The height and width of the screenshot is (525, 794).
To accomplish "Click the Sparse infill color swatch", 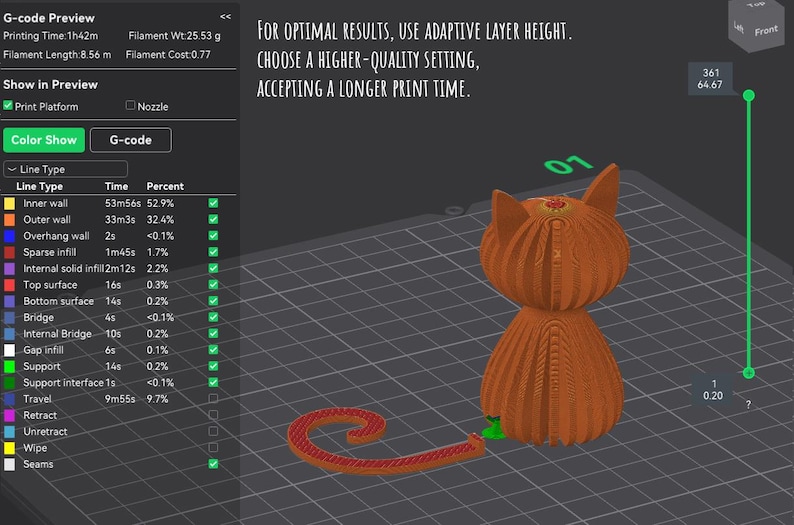I will [x=9, y=252].
